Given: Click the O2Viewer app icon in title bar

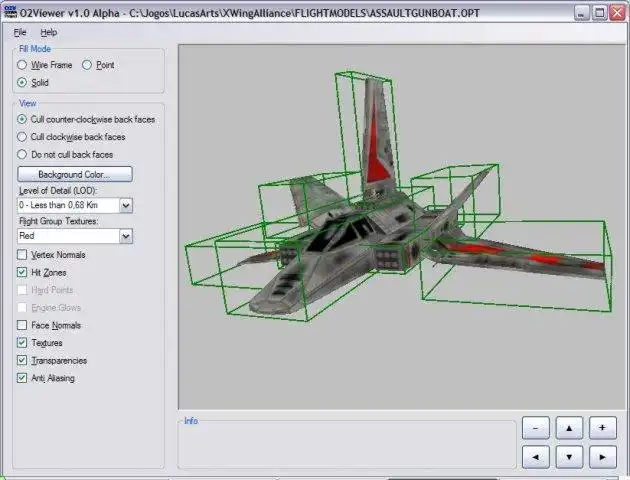Looking at the screenshot, I should click(x=10, y=12).
